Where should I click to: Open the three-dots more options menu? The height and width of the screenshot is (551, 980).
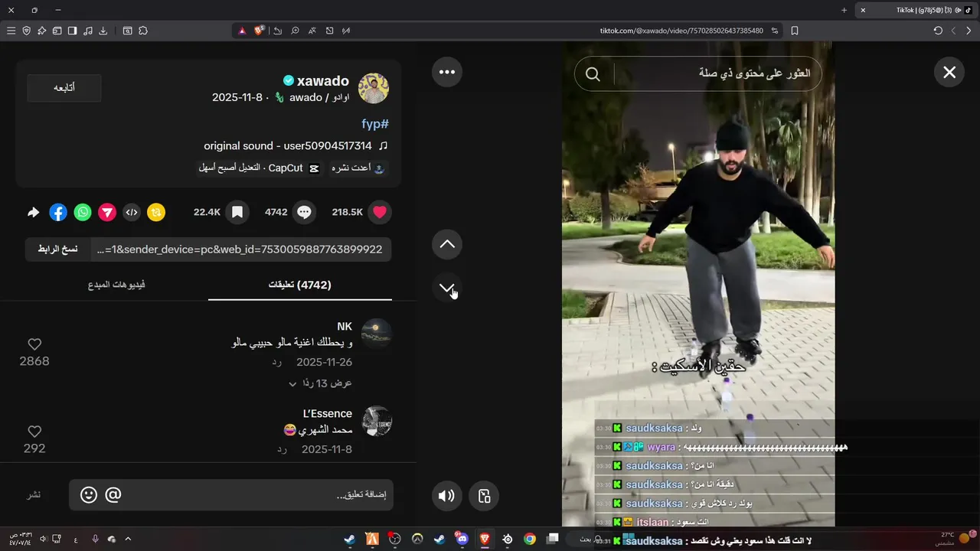(x=447, y=72)
